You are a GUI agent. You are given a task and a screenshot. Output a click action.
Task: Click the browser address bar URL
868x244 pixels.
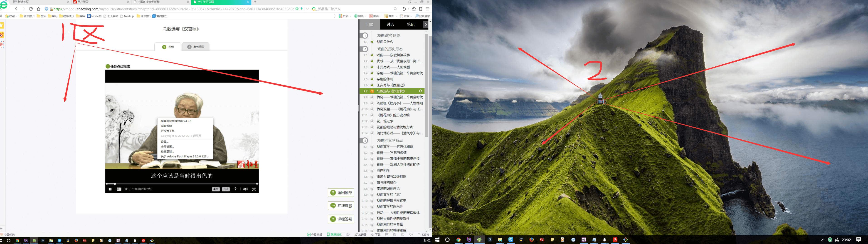[x=174, y=9]
